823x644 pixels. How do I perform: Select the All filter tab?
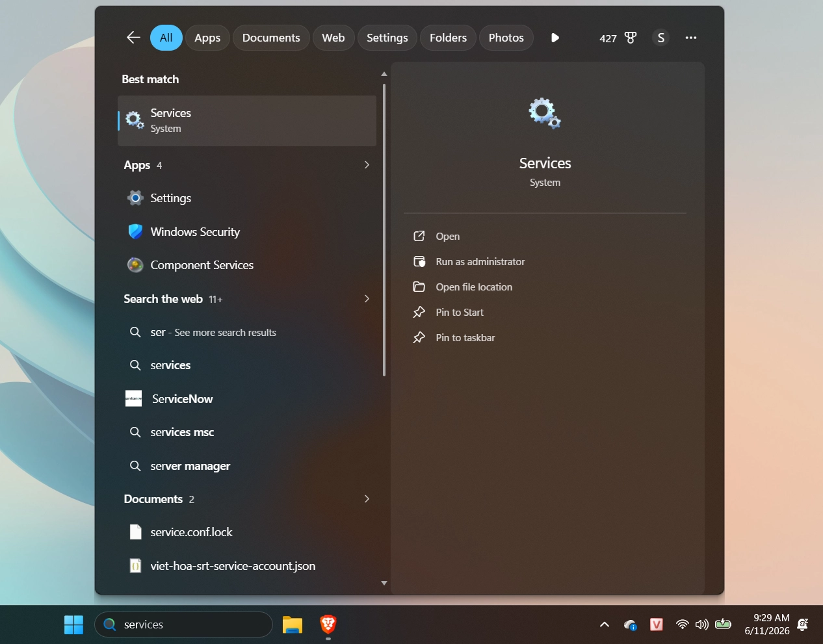tap(166, 38)
